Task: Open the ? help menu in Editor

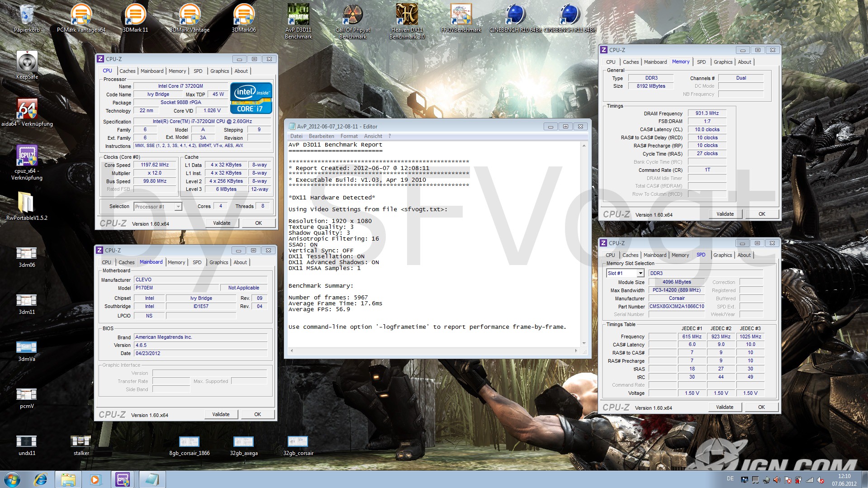Action: coord(389,136)
